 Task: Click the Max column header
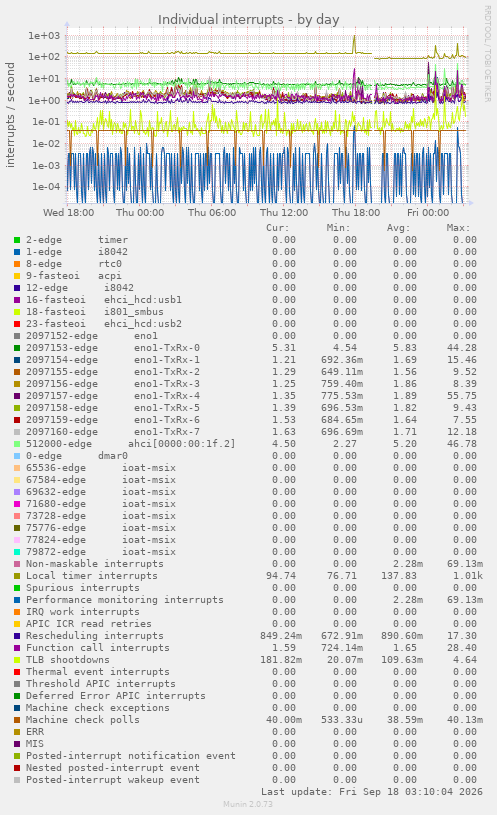[458, 228]
